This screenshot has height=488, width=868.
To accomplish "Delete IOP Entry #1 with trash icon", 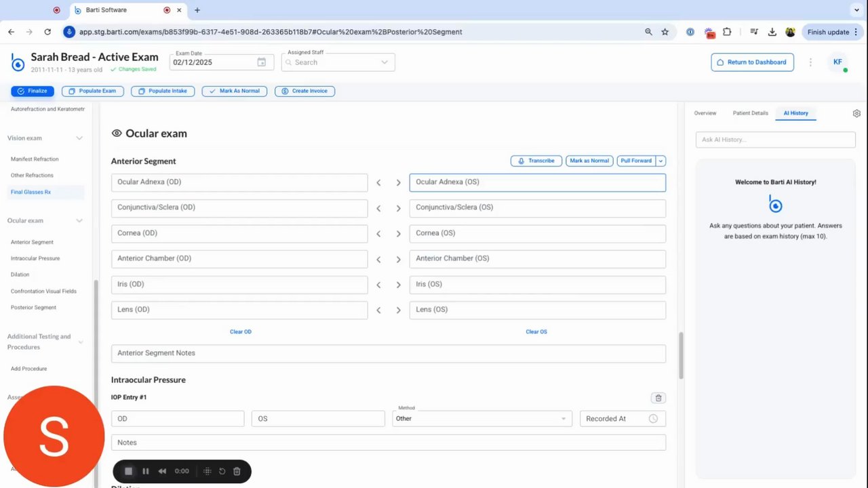I will 658,398.
